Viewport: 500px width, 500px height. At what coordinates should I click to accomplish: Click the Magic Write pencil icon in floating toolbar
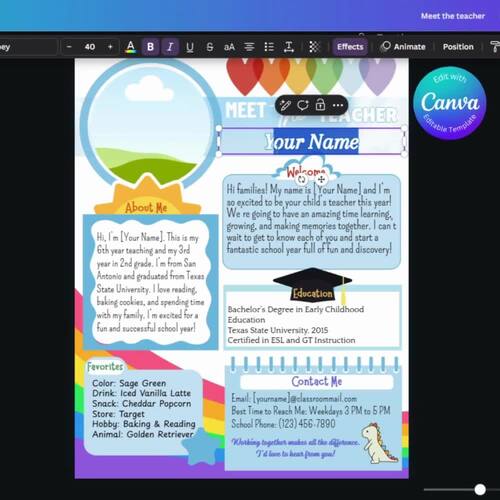point(285,105)
